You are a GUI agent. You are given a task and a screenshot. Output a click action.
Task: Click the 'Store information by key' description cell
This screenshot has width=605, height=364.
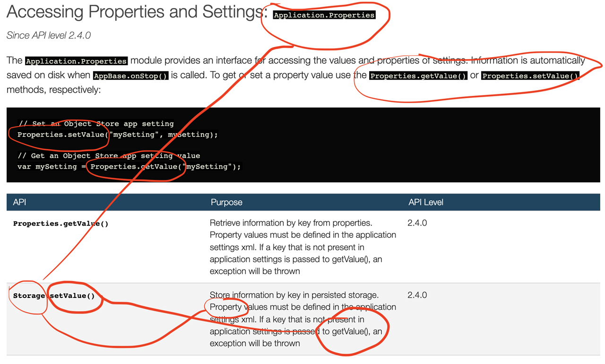point(303,319)
